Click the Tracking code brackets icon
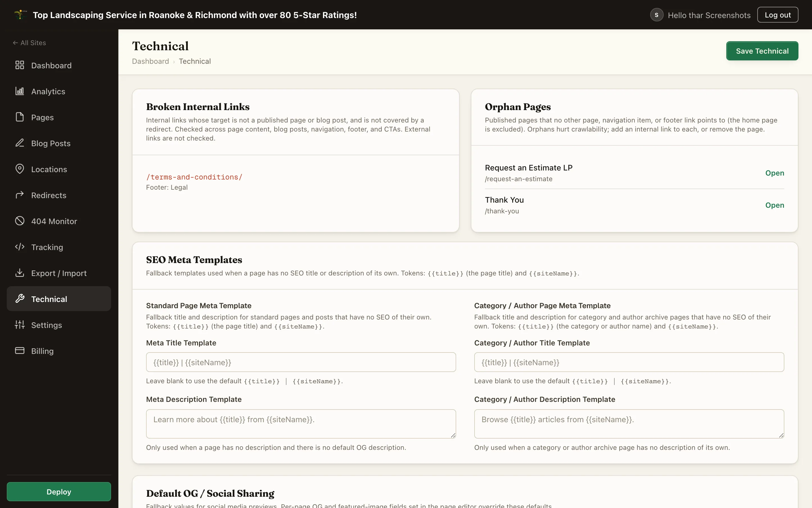 click(x=20, y=247)
